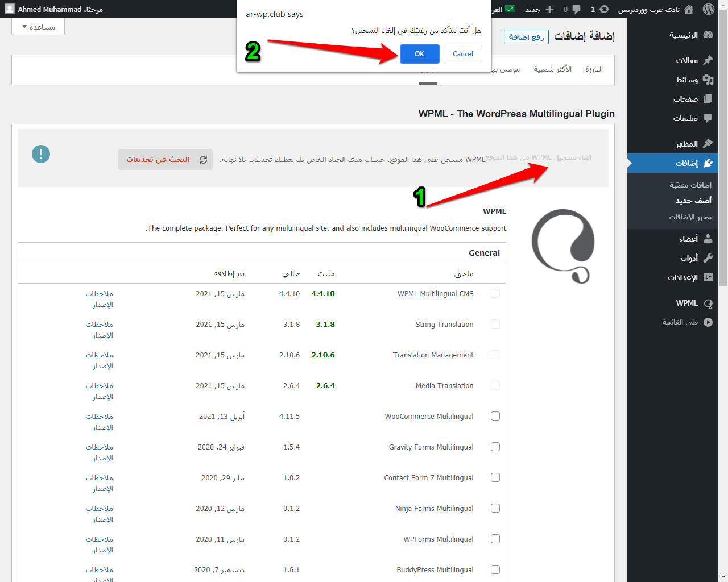Viewport: 728px width, 582px height.
Task: Click the Gravity Forms Multilingual plugin name
Action: 431,447
